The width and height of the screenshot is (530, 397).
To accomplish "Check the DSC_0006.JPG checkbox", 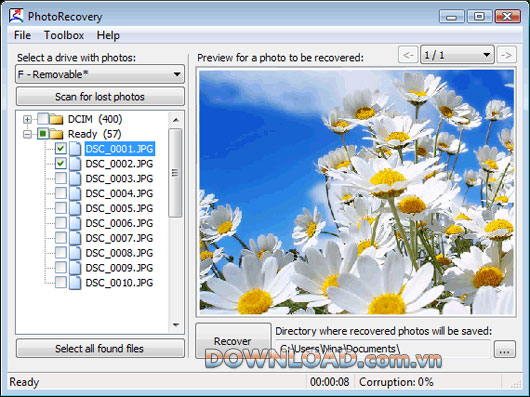I will (x=61, y=223).
